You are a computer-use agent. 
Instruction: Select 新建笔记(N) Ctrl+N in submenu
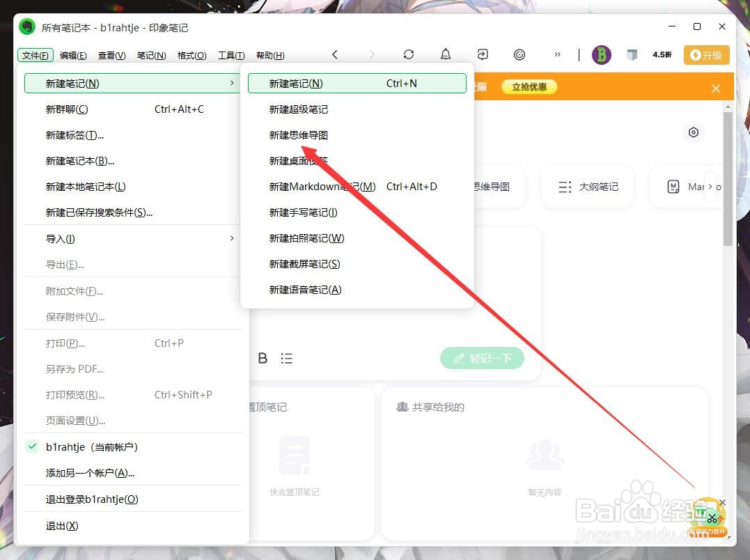tap(357, 83)
